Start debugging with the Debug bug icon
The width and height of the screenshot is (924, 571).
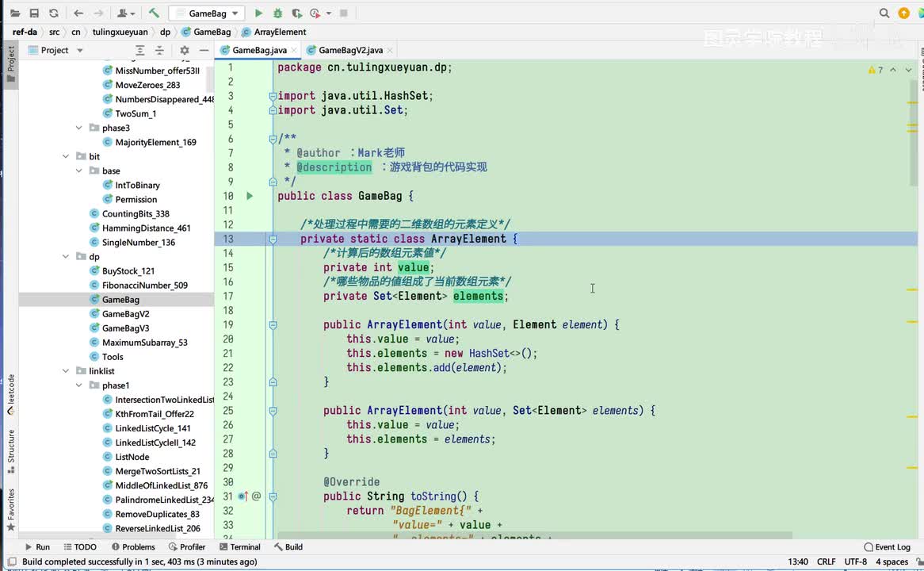point(277,13)
